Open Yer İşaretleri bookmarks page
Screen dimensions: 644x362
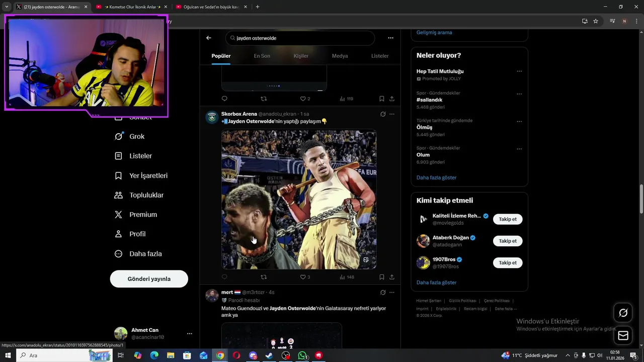141,175
